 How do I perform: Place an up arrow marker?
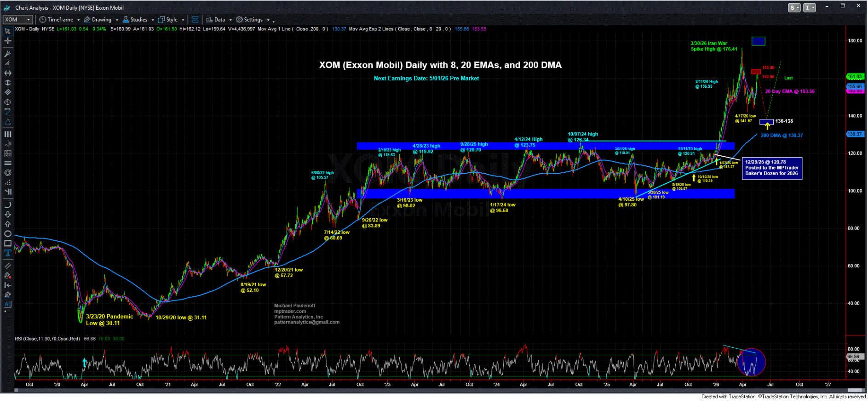click(x=7, y=224)
